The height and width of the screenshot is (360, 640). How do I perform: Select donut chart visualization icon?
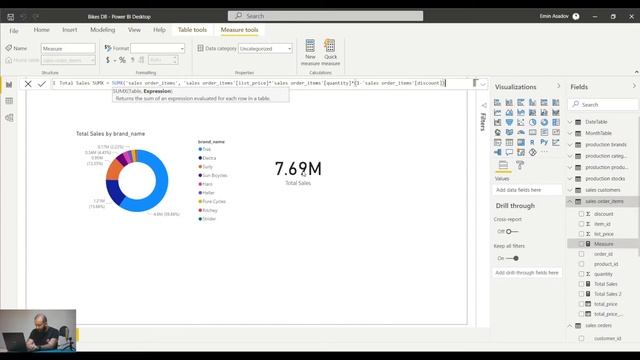tap(544, 122)
